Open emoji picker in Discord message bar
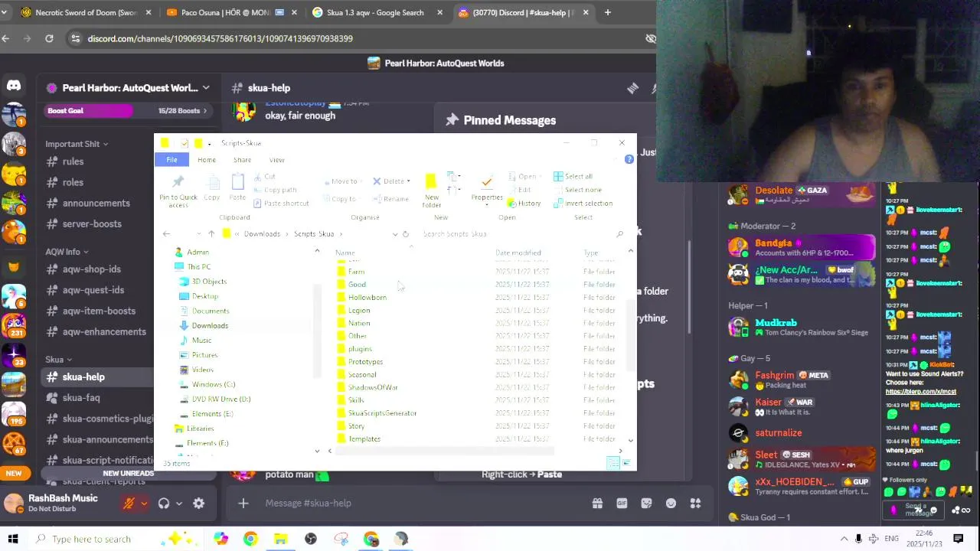 [671, 503]
